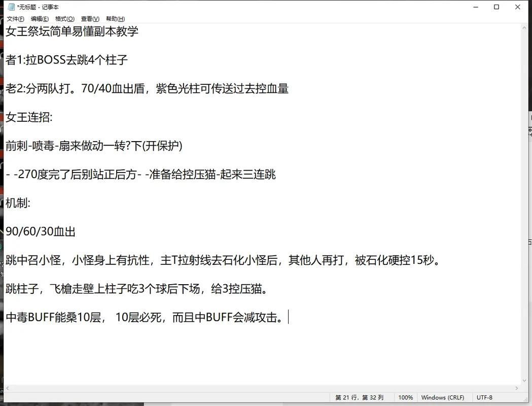The image size is (532, 406).
Task: Click the vertical scrollbar down arrow
Action: click(524, 381)
